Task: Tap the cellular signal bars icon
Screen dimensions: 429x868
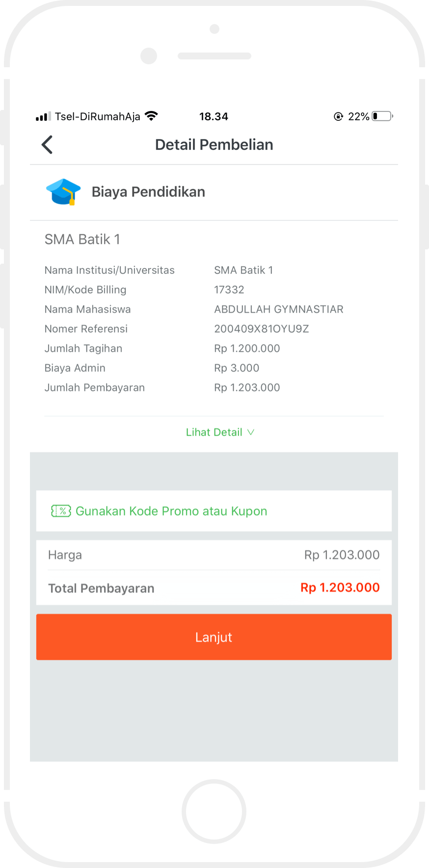Action: 43,116
